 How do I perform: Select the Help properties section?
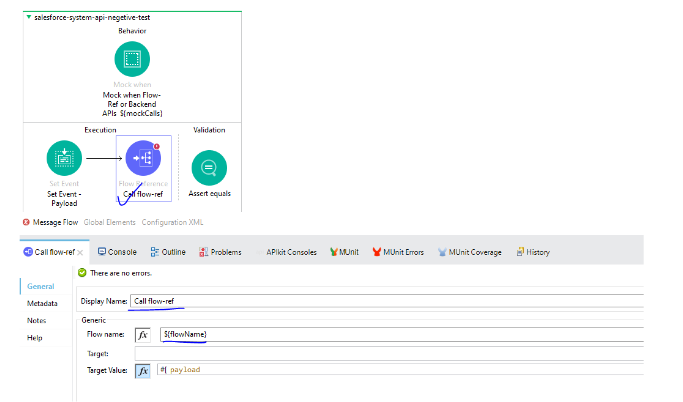pyautogui.click(x=34, y=338)
